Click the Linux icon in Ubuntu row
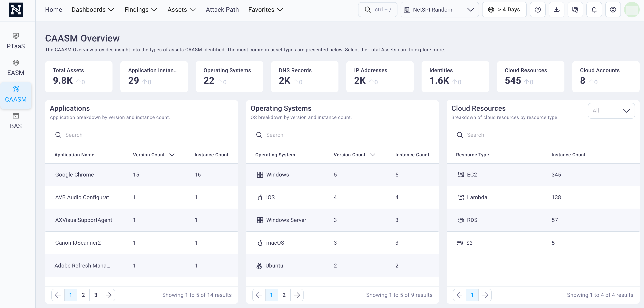Image resolution: width=644 pixels, height=308 pixels. click(x=259, y=266)
